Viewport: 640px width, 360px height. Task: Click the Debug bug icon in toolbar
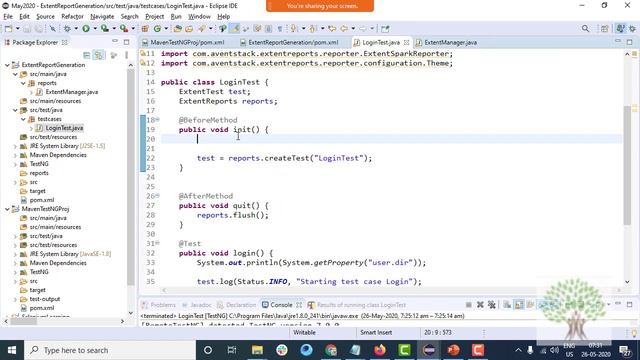tap(67, 29)
